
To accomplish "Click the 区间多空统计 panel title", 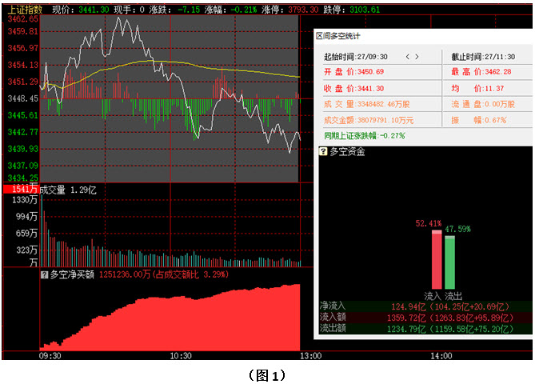I will coord(337,36).
